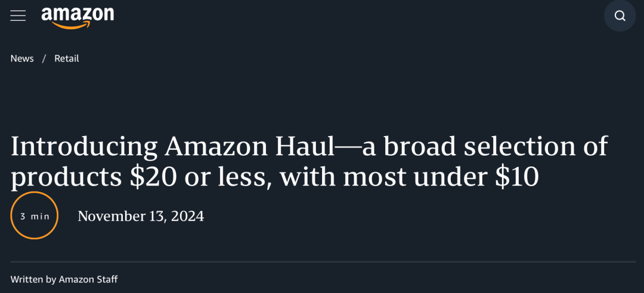Click the Introducing Amazon Haul headline
Screen dimensions: 644x293
point(309,162)
